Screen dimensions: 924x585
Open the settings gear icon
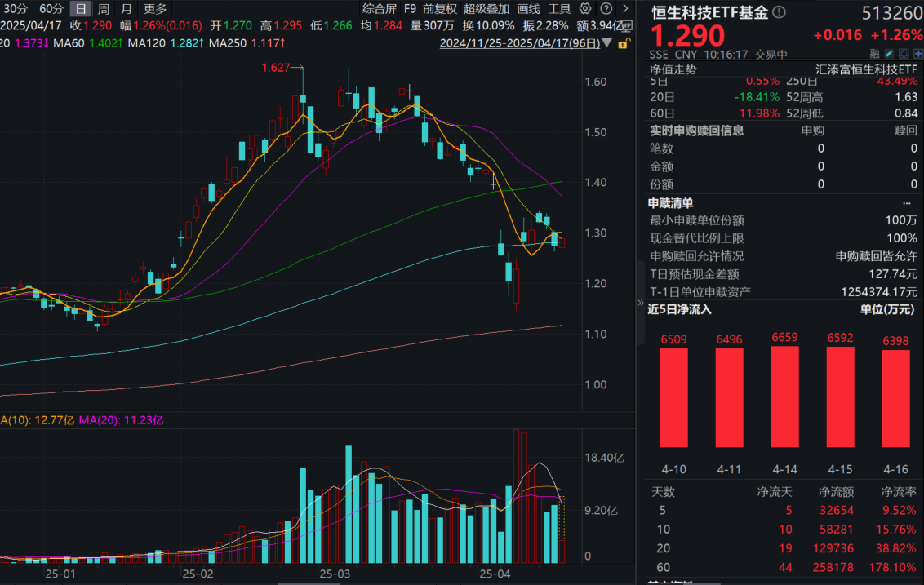pos(584,8)
